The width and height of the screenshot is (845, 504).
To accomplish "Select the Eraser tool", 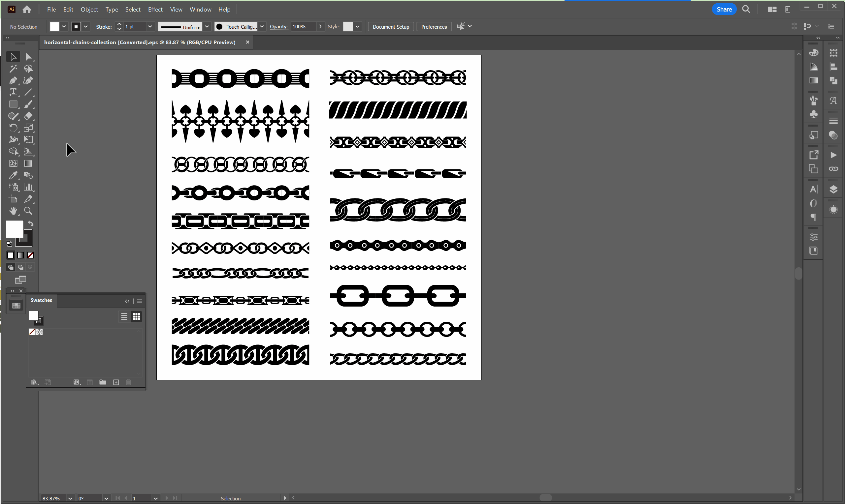I will (x=28, y=116).
